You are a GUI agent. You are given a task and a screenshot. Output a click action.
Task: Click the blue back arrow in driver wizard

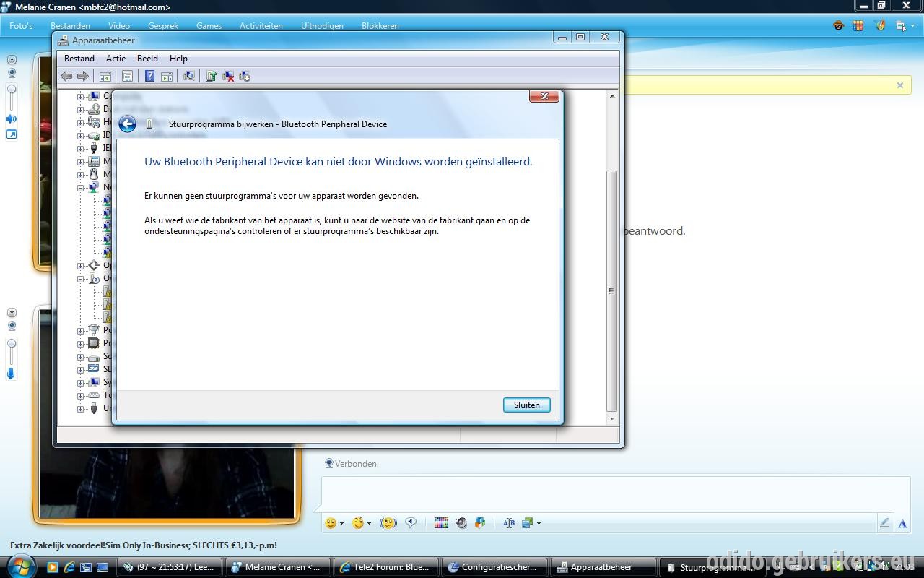pos(128,124)
